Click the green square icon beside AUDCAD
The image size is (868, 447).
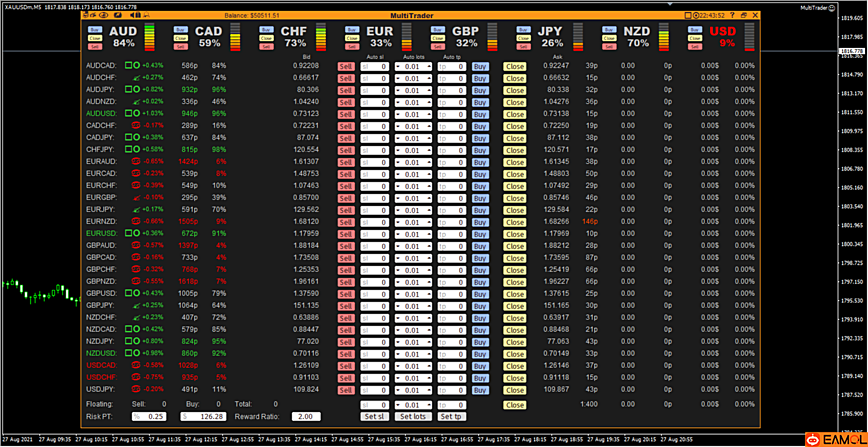(x=129, y=66)
